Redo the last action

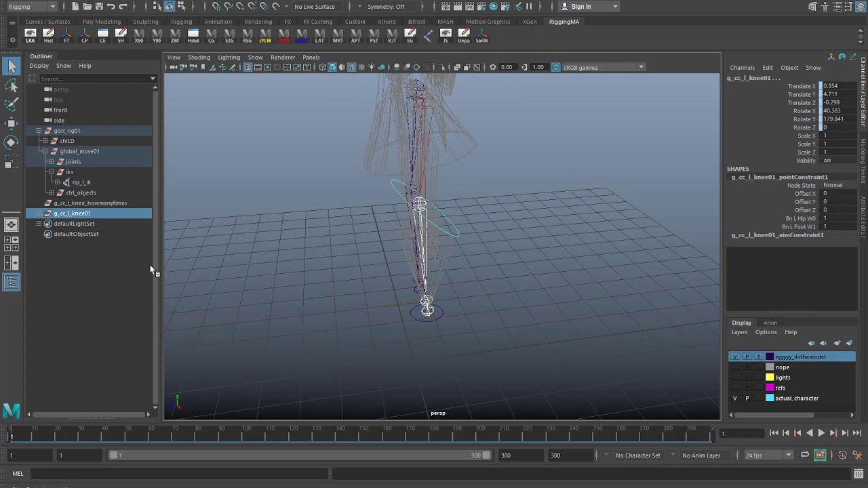click(123, 6)
